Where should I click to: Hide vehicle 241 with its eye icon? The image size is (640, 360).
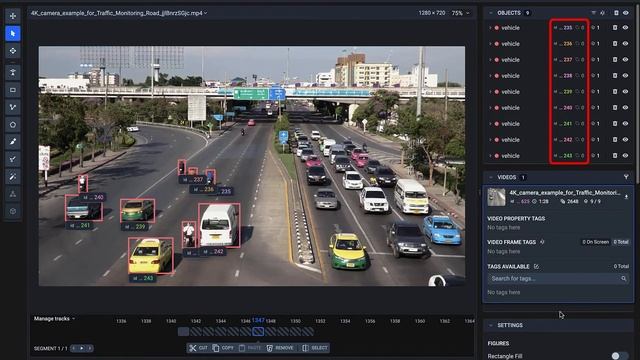pos(625,123)
